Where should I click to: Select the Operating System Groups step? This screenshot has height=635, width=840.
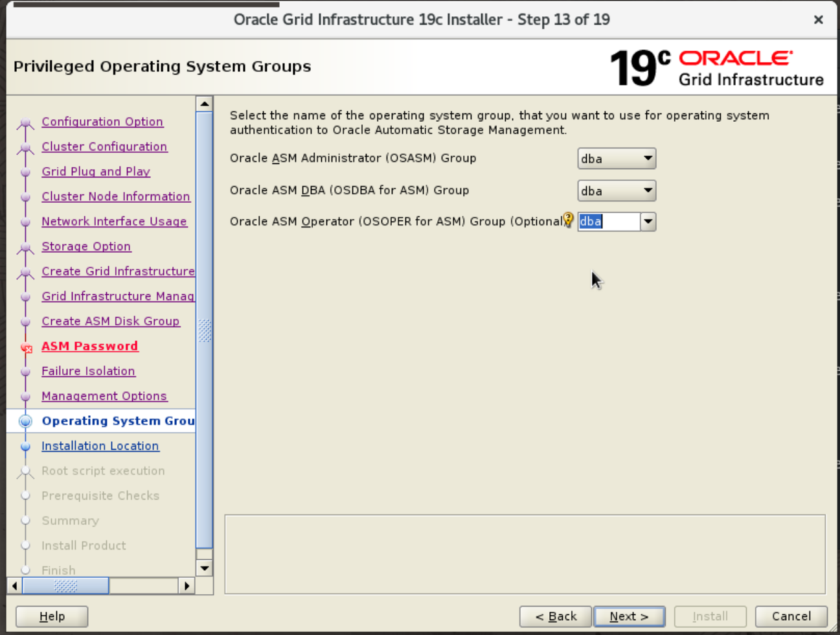(x=118, y=421)
